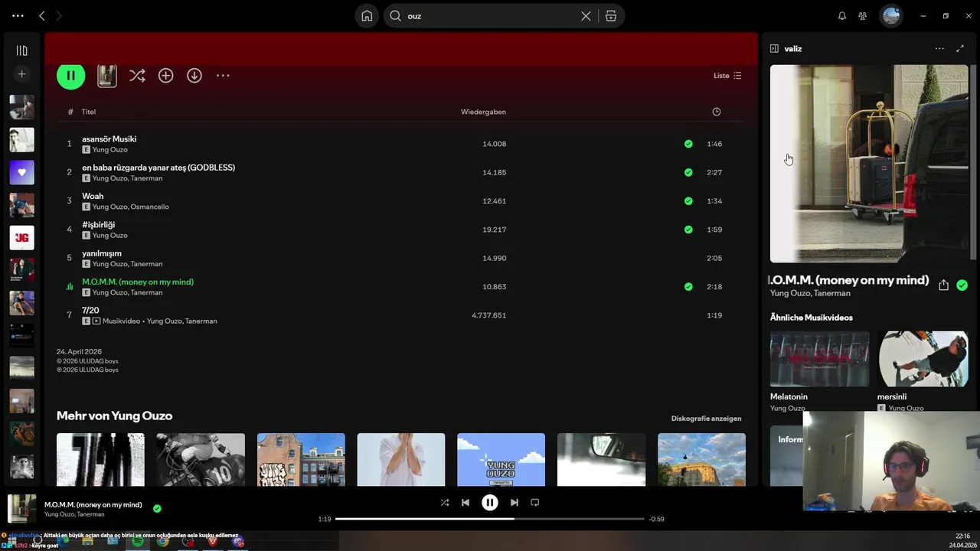The height and width of the screenshot is (551, 980).
Task: Open 'Mehr von Yung Ouzo' heading
Action: (114, 416)
